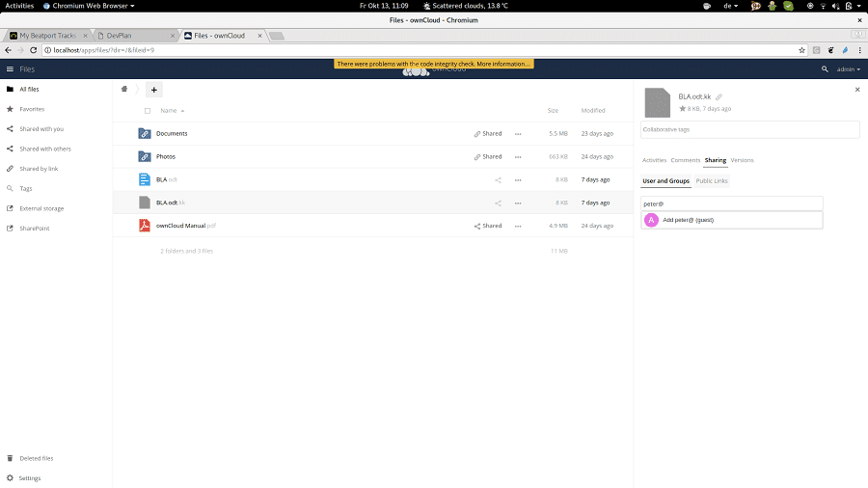Open the admin user dropdown
This screenshot has height=488, width=868.
click(848, 69)
